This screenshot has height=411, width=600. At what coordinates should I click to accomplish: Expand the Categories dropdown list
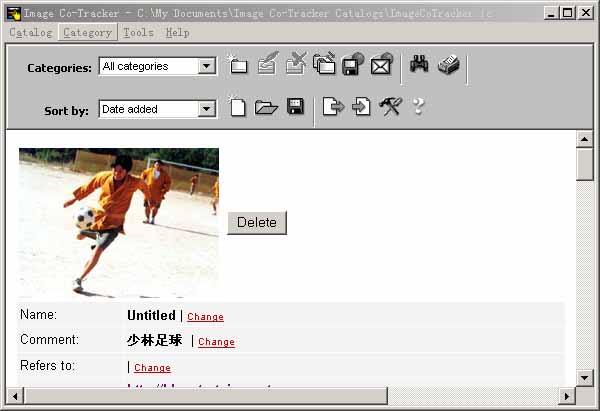pyautogui.click(x=207, y=67)
